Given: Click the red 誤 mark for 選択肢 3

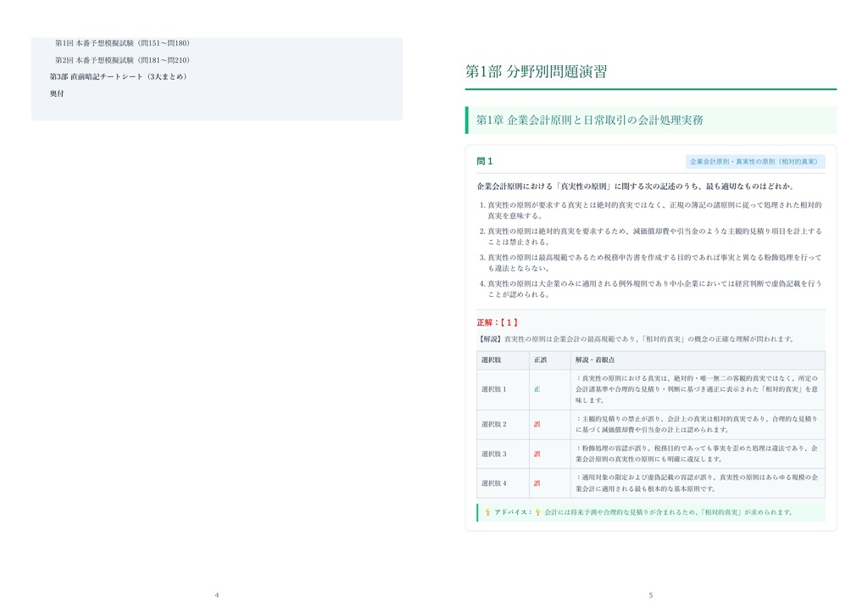Looking at the screenshot, I should (537, 454).
